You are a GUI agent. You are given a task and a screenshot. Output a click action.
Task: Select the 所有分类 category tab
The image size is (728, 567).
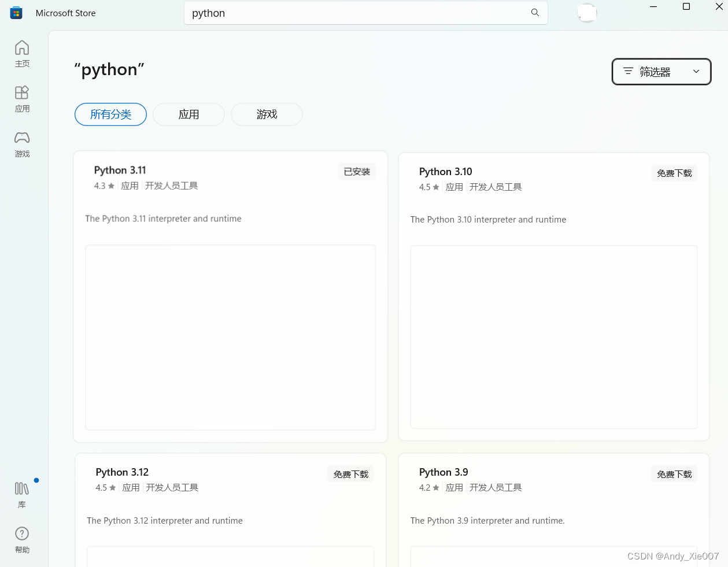(x=110, y=114)
